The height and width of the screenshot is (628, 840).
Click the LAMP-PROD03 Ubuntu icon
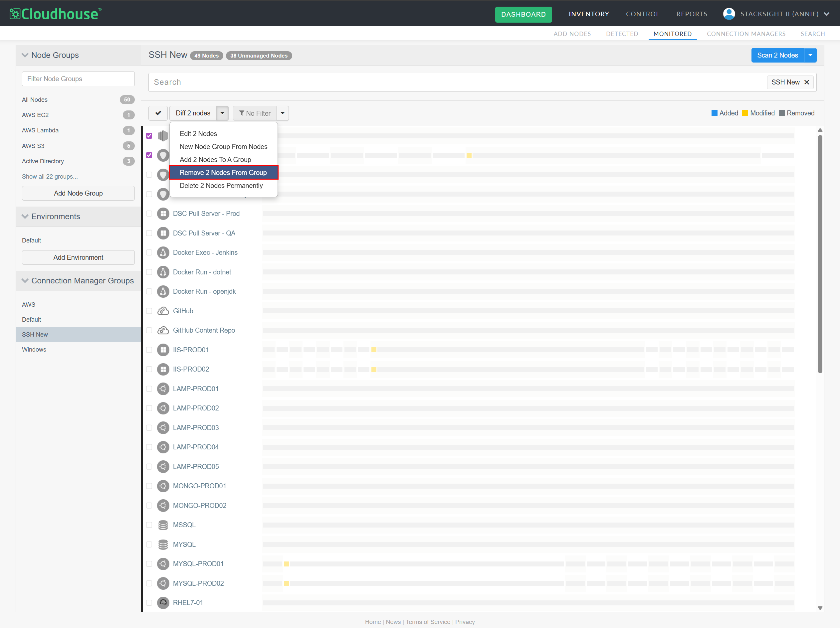tap(163, 428)
